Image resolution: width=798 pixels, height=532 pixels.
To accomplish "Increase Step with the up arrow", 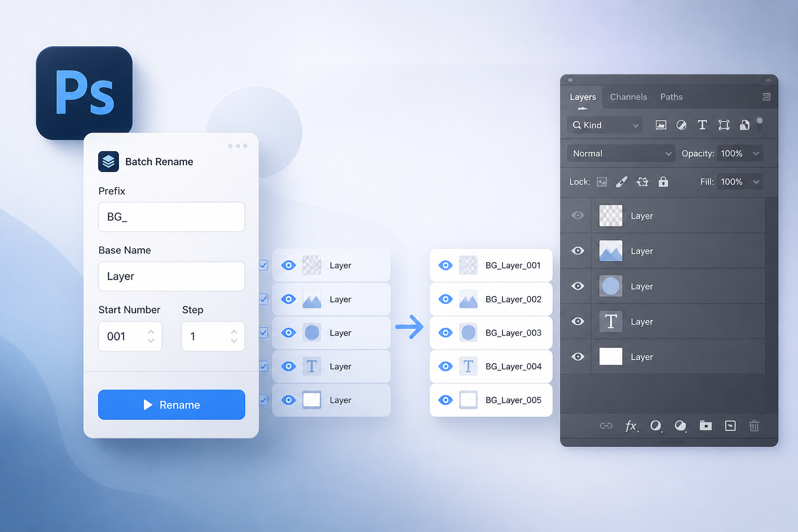I will tap(234, 331).
